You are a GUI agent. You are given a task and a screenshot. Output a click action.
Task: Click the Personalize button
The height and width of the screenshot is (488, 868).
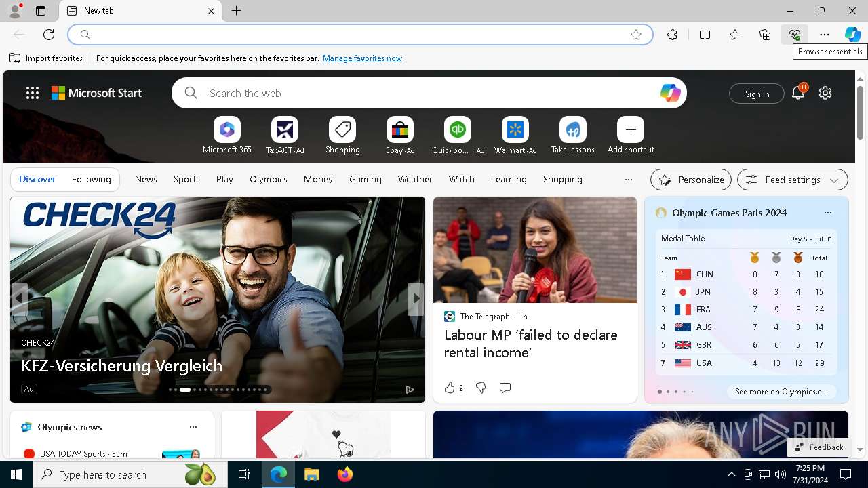(691, 180)
